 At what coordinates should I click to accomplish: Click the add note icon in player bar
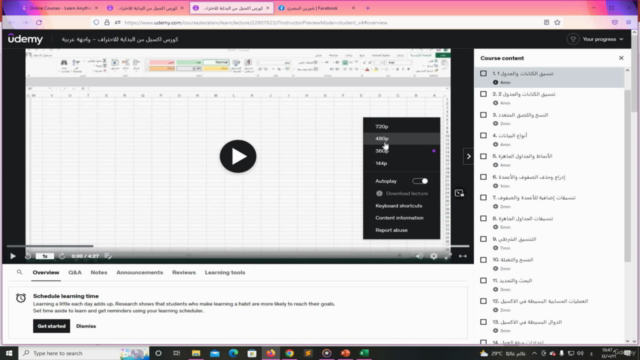click(108, 256)
